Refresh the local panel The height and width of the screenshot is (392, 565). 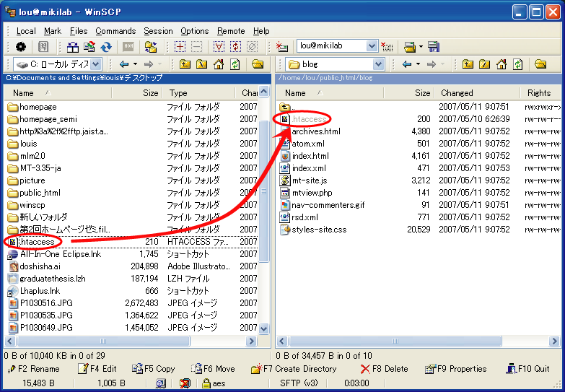pyautogui.click(x=235, y=64)
